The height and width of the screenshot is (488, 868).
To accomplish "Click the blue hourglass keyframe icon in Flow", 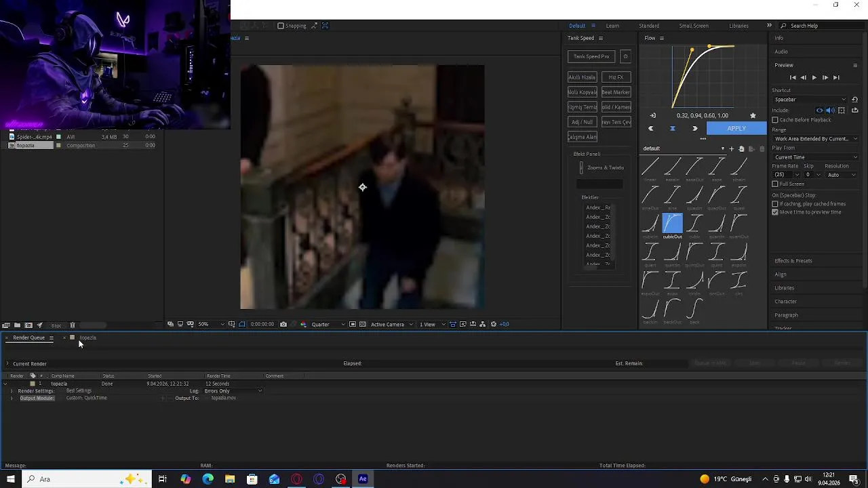I will (673, 128).
